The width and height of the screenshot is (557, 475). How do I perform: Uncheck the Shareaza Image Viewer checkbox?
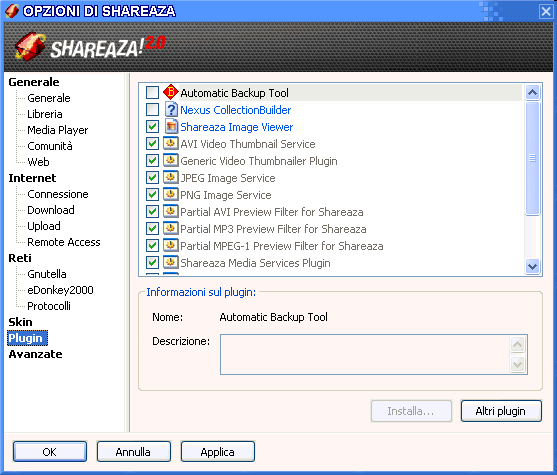pos(152,127)
